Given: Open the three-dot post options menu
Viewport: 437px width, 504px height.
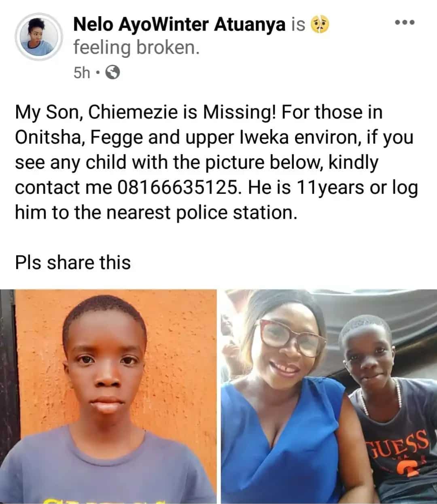Looking at the screenshot, I should click(x=404, y=22).
